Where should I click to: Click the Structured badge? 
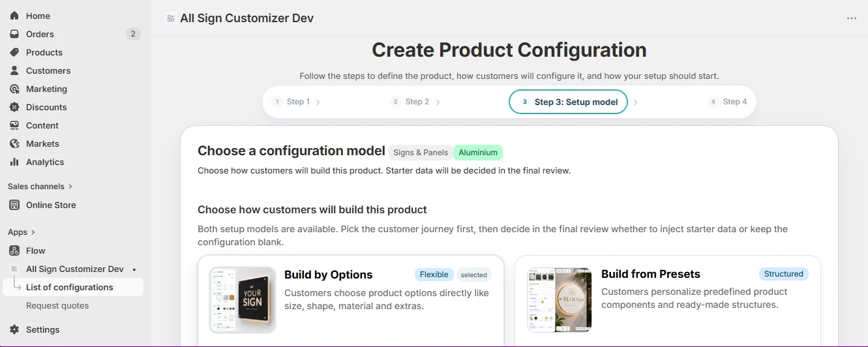(x=784, y=274)
